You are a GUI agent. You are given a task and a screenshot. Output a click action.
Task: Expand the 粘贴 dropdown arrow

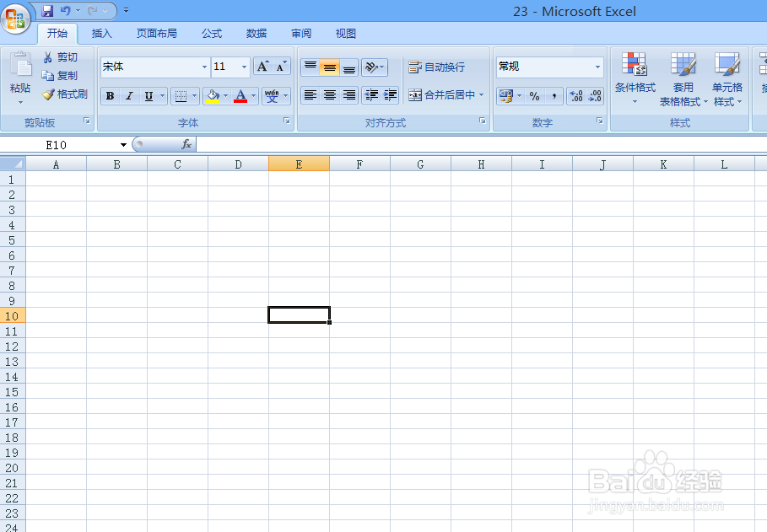pos(20,102)
